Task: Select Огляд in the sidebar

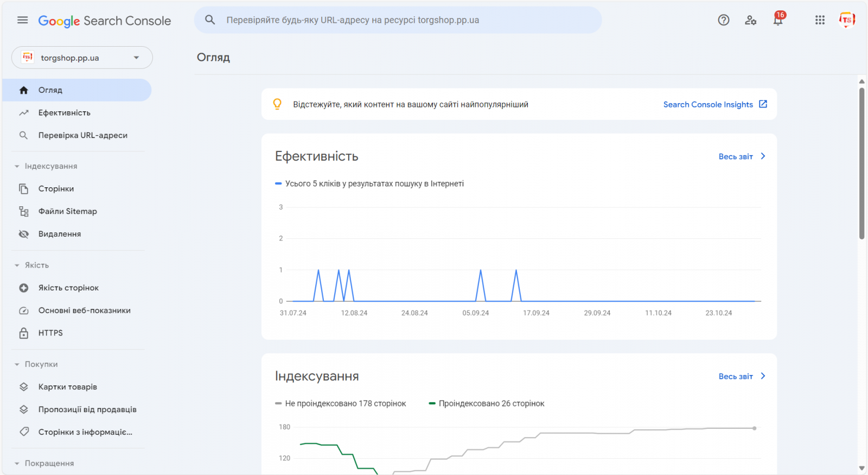Action: pyautogui.click(x=76, y=90)
